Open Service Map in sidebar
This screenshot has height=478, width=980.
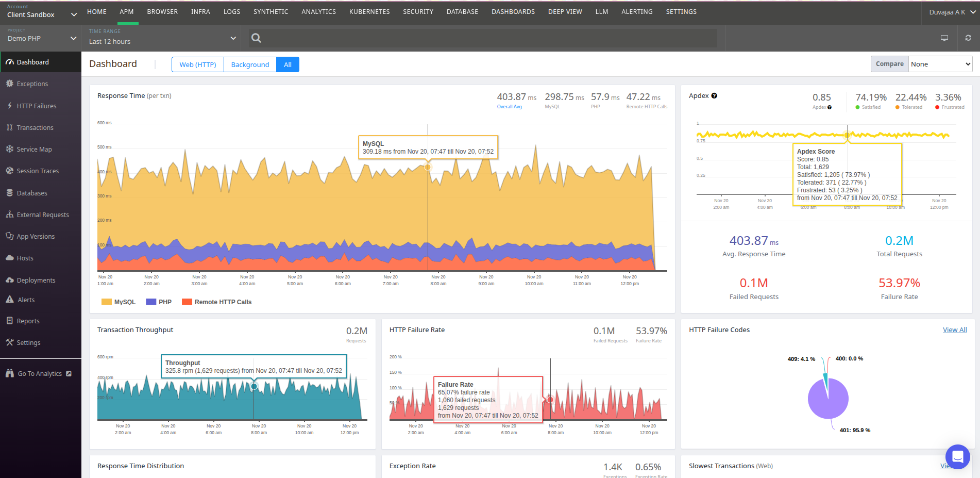34,149
